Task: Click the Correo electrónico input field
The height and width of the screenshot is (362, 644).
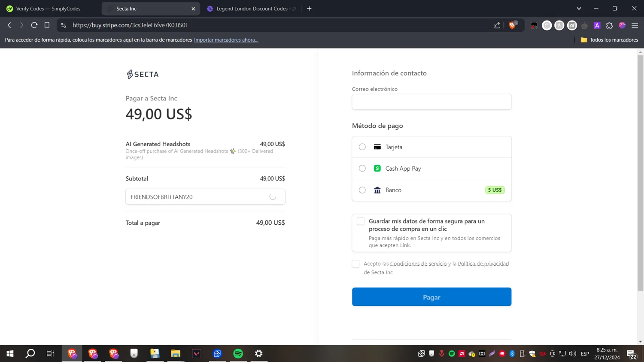Action: click(x=431, y=102)
